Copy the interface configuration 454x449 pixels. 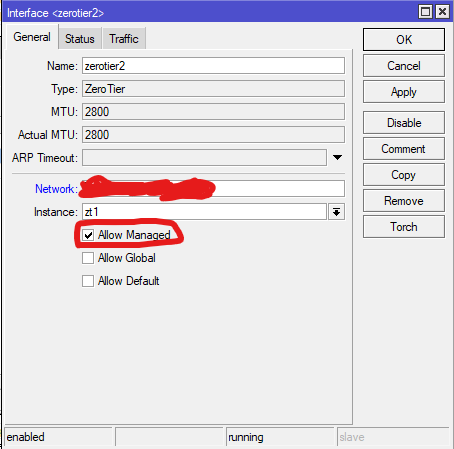[x=404, y=175]
